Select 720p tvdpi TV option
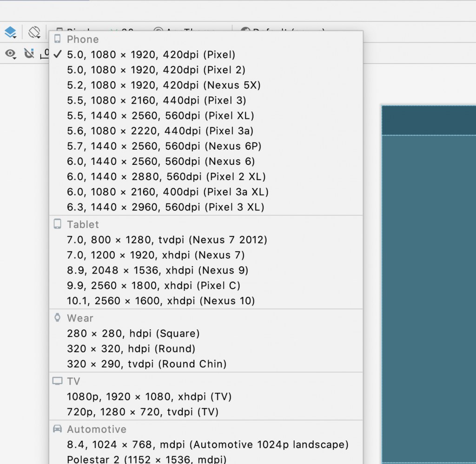Image resolution: width=476 pixels, height=464 pixels. point(206,412)
